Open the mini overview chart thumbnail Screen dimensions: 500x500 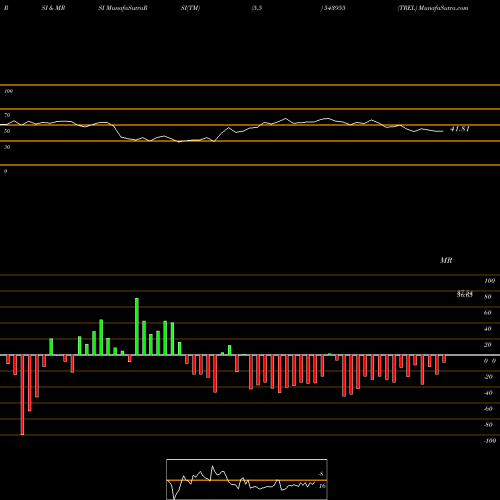point(247,479)
